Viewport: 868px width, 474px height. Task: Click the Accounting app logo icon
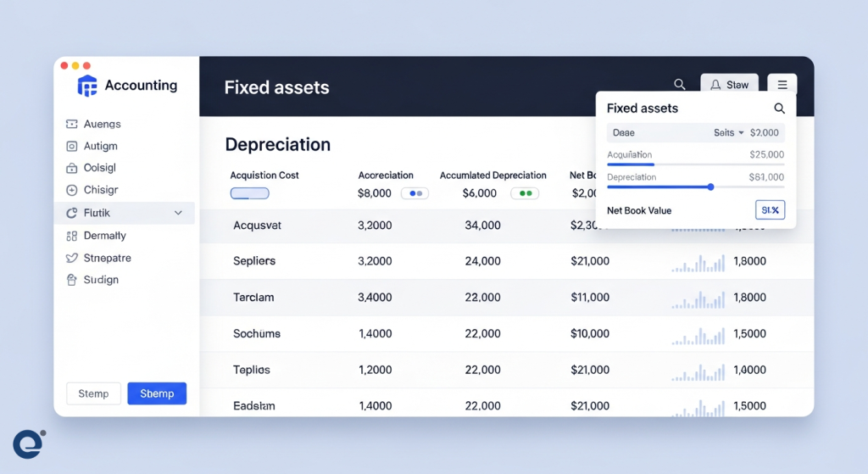(87, 86)
